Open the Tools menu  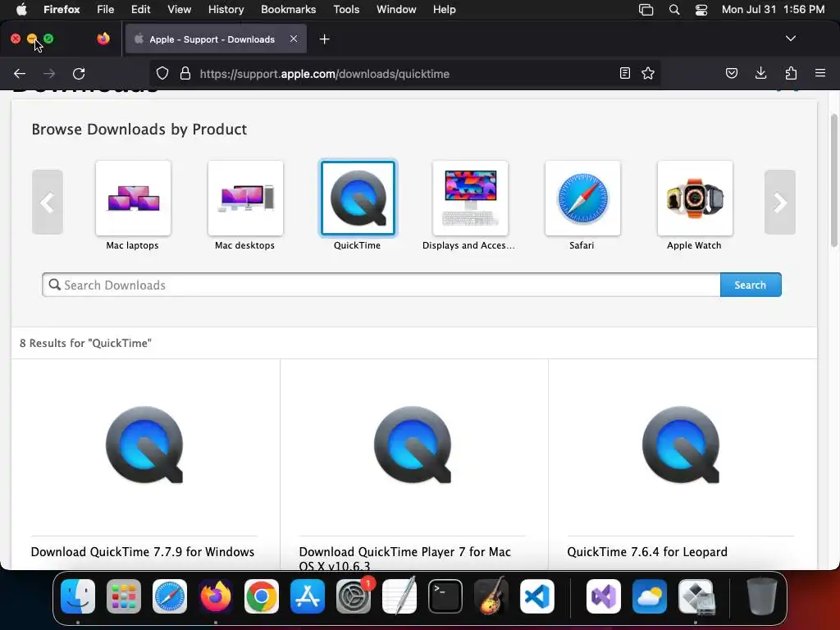pos(346,10)
